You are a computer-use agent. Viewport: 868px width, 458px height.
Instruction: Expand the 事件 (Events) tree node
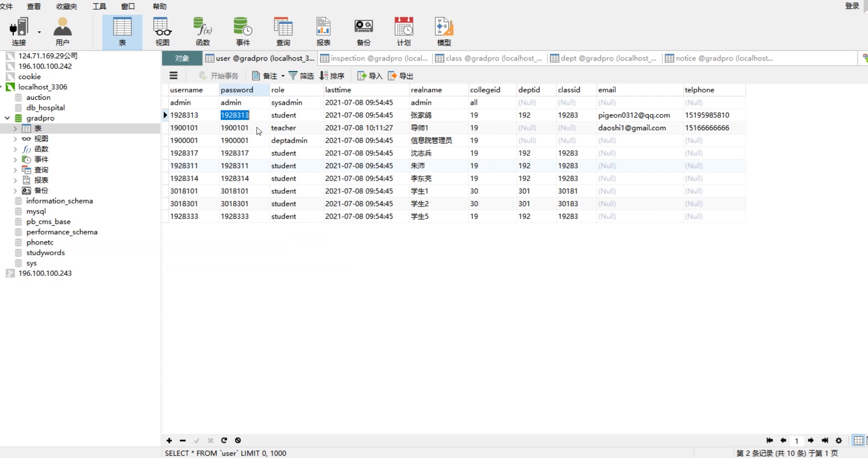coord(15,160)
